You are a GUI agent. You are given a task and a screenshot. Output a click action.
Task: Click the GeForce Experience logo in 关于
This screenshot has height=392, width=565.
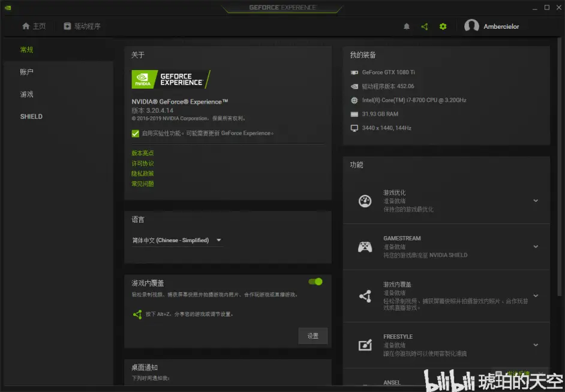171,79
